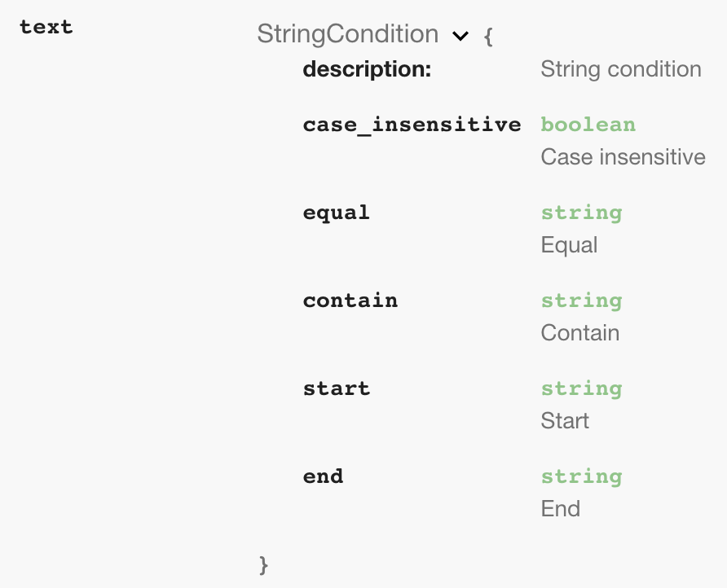Click the 'start' property name
Screen dimensions: 727x588
tap(336, 388)
